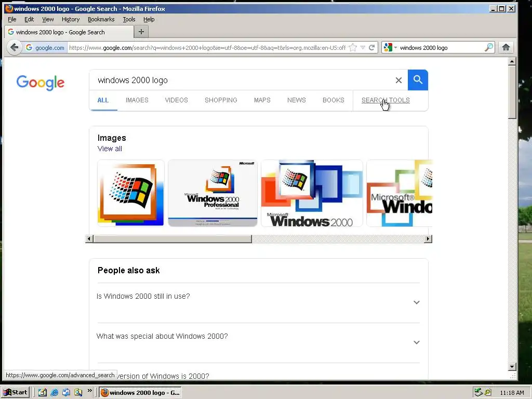532x399 pixels.
Task: Click the Firefox window resize grip corner
Action: [513, 376]
